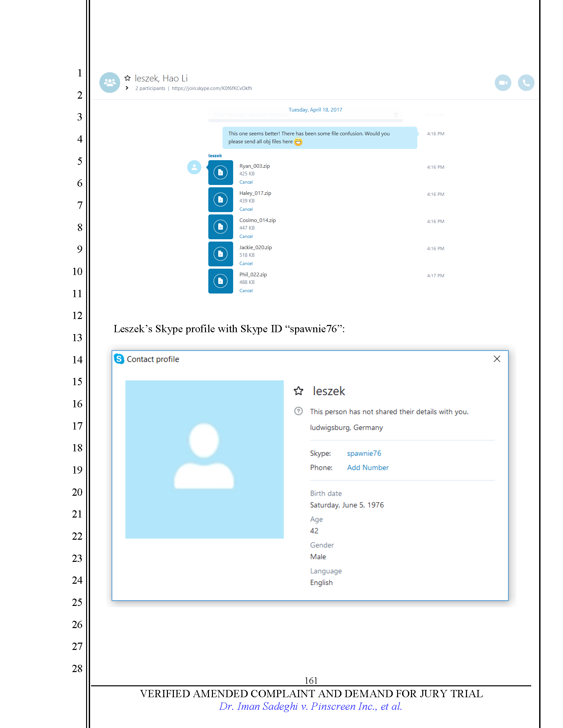Start a voice call in chat
The image size is (563, 728).
pyautogui.click(x=526, y=83)
